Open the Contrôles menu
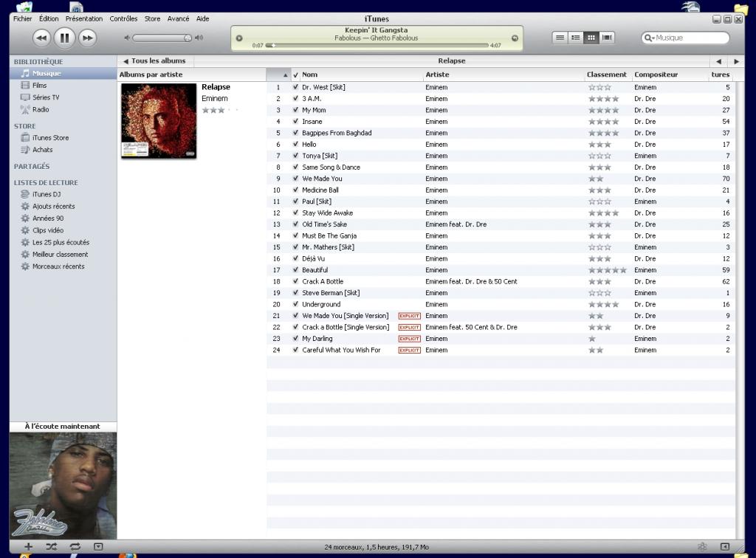This screenshot has width=756, height=558. [x=123, y=18]
